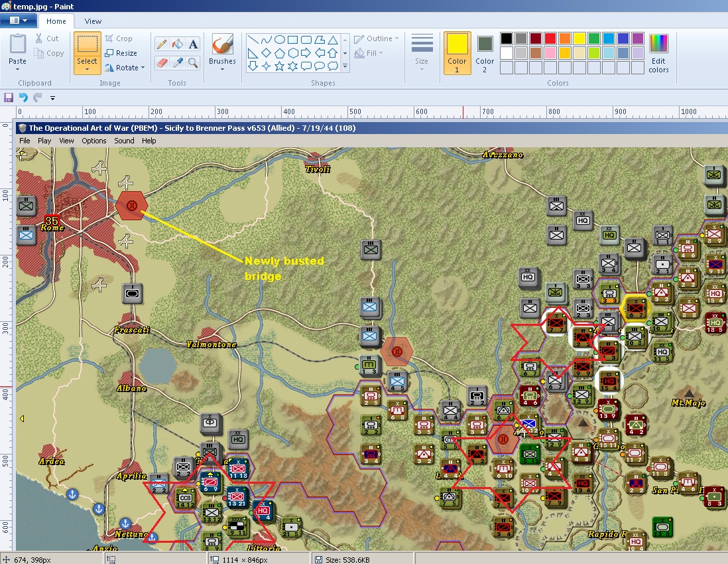Choose the Cloud callout shape
The height and width of the screenshot is (564, 728).
click(x=333, y=66)
